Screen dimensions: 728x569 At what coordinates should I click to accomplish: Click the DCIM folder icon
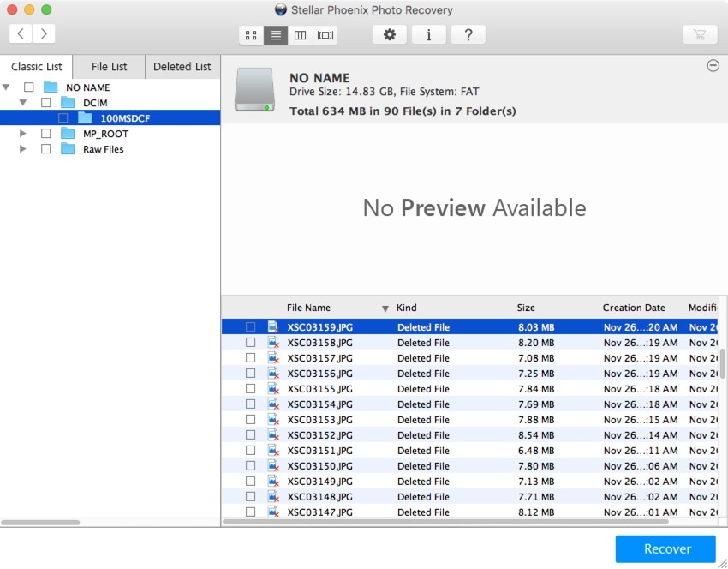[68, 102]
